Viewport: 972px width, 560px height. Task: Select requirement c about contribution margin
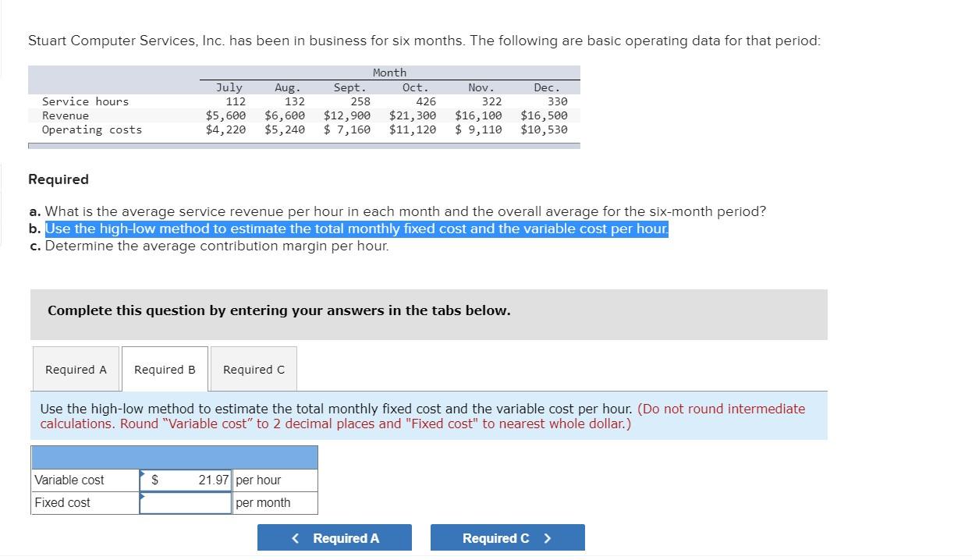(x=208, y=246)
